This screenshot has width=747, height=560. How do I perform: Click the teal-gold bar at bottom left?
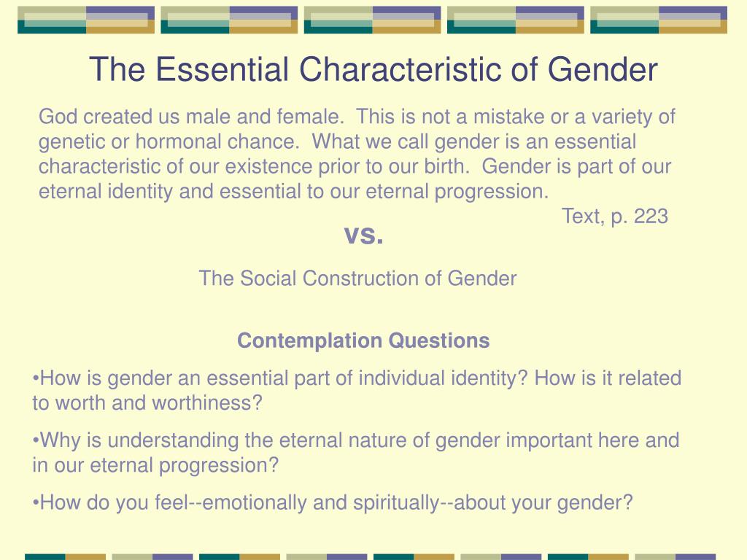(x=65, y=556)
